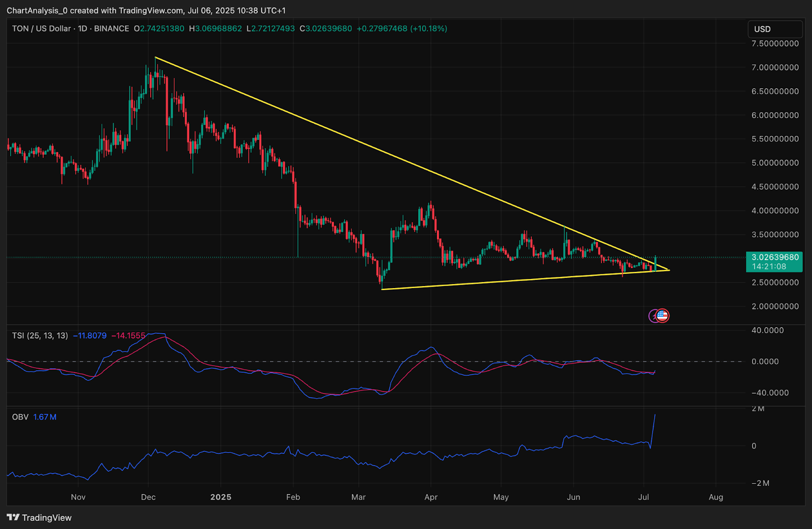Image resolution: width=812 pixels, height=529 pixels.
Task: Click the TON / US Dollar symbol title
Action: (42, 29)
